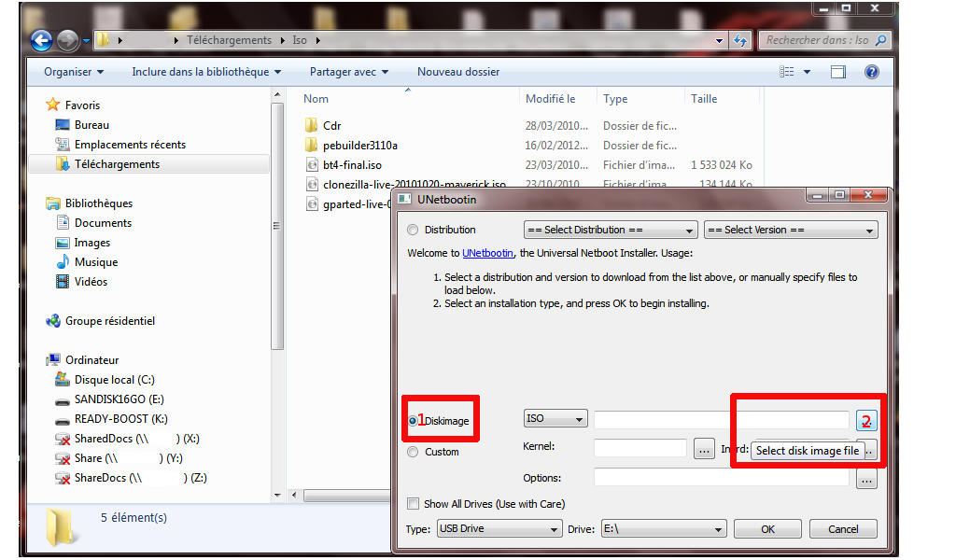
Task: Open the Select Version dropdown
Action: [x=790, y=230]
